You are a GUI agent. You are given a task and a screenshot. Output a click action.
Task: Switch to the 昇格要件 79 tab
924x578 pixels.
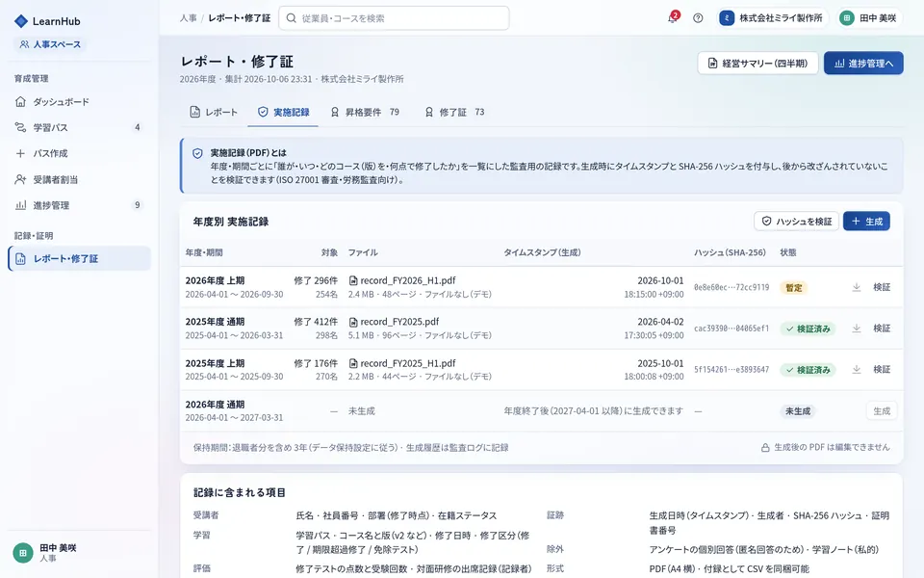point(365,112)
